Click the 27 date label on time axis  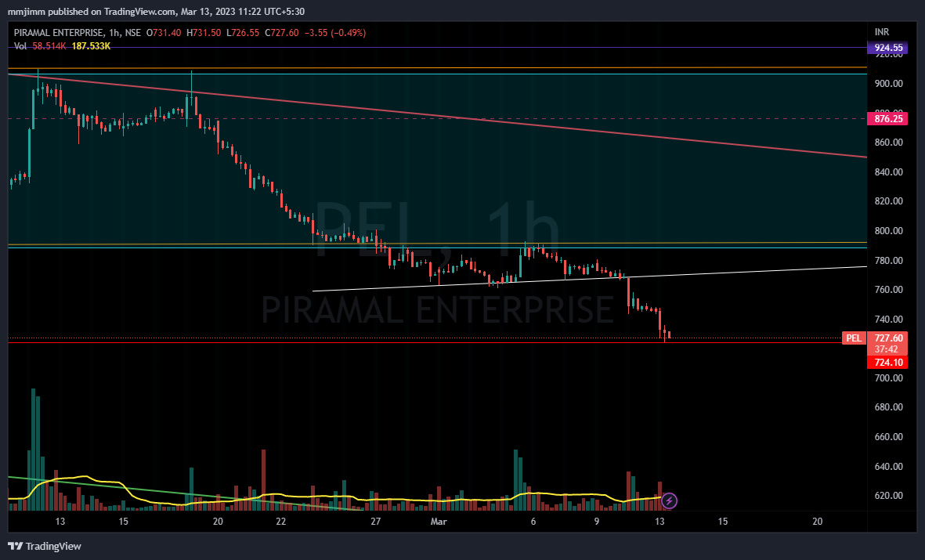click(376, 522)
